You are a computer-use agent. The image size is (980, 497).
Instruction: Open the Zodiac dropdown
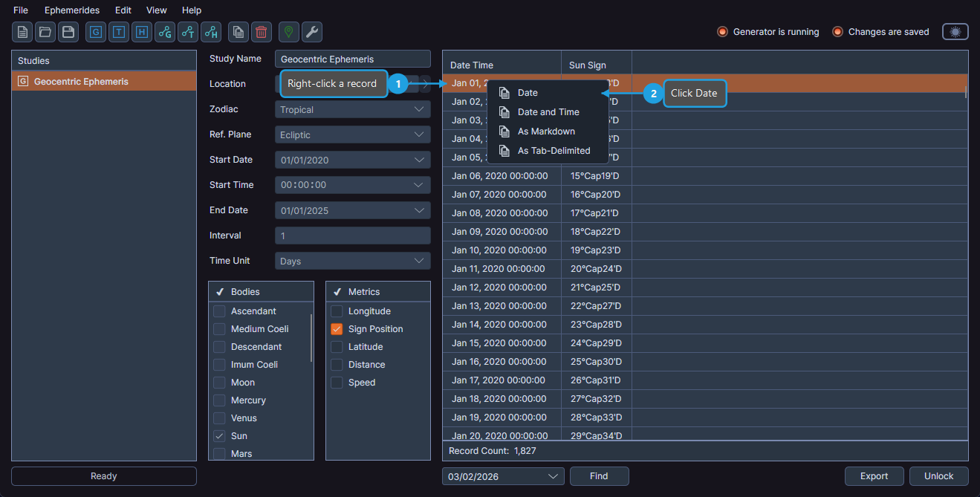tap(352, 108)
